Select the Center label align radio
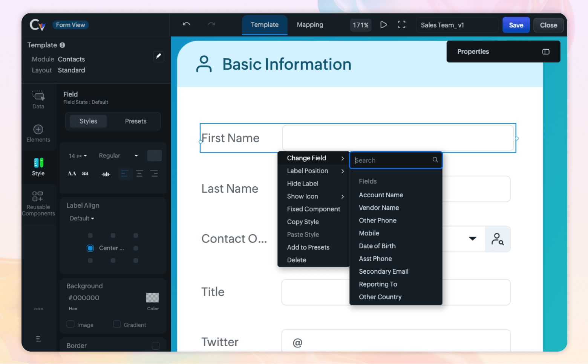Viewport: 588px width, 364px height. point(90,248)
